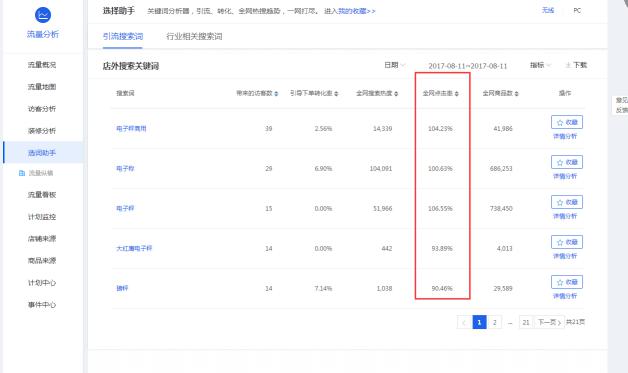
Task: Switch to 行业相关搜索词 tab
Action: pyautogui.click(x=194, y=36)
